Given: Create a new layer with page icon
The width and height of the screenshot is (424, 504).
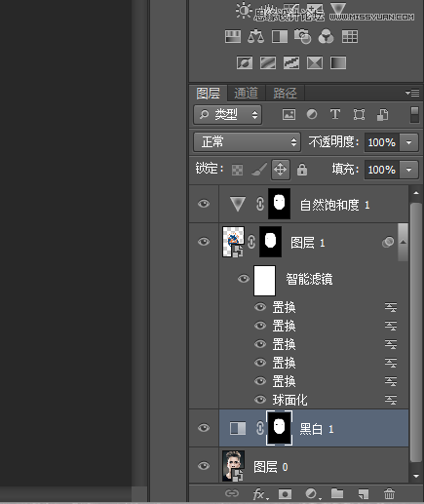Looking at the screenshot, I should tap(364, 494).
